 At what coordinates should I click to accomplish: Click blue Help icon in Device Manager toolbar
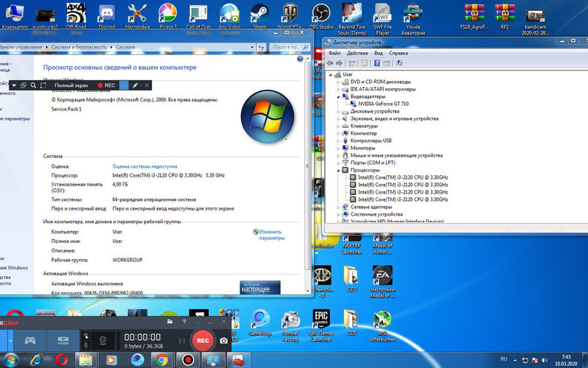(x=377, y=63)
